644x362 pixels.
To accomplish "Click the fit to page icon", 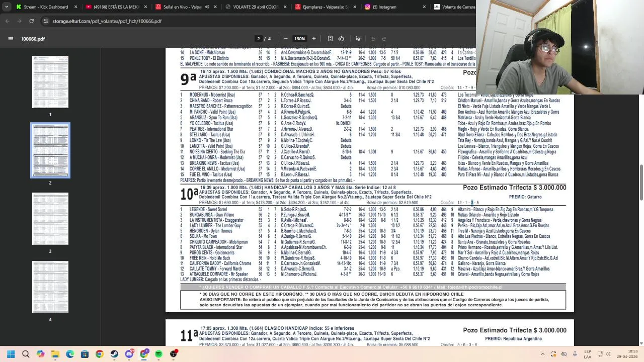I will (x=330, y=39).
